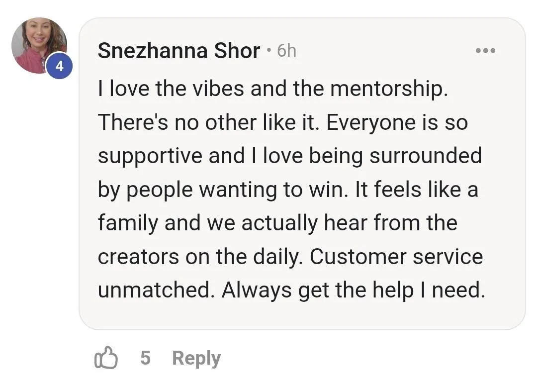
Task: Open Snezhanna Shor's profile via name
Action: coord(179,51)
